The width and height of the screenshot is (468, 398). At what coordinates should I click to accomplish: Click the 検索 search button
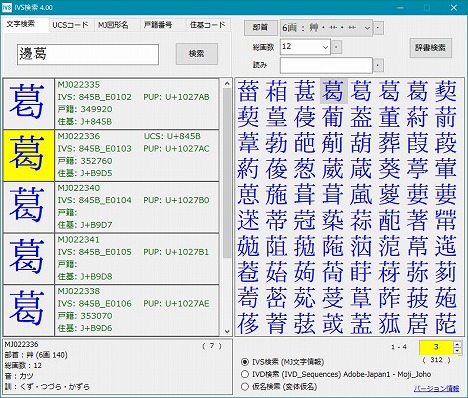(x=197, y=54)
